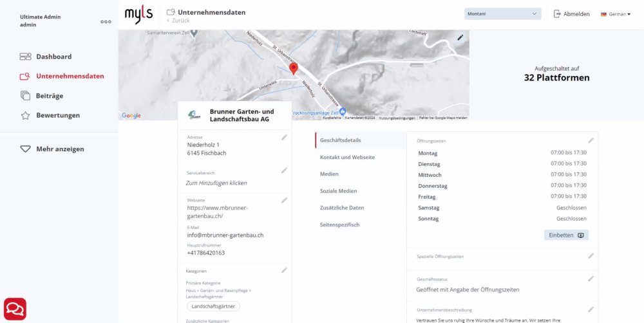Click the Nutzungsbedingungen map link
The height and width of the screenshot is (323, 644).
(397, 118)
